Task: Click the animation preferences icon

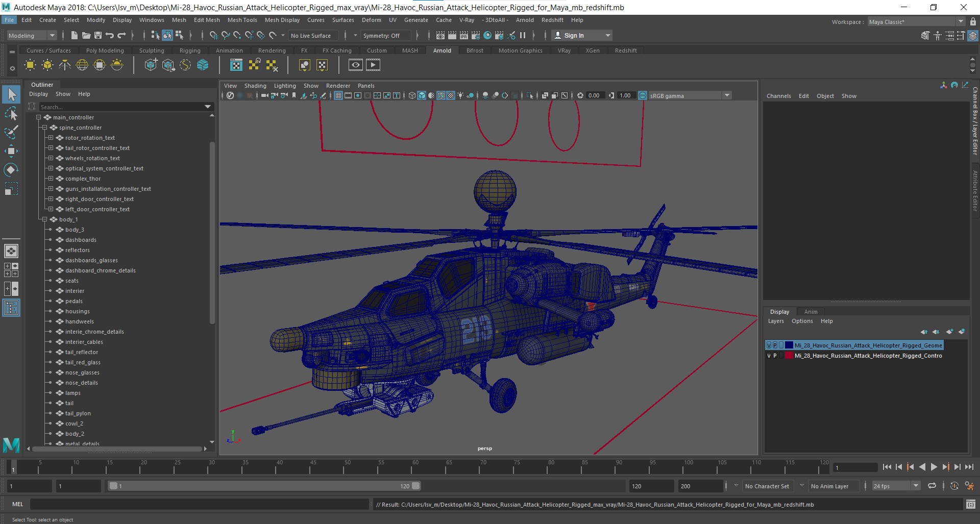Action: click(969, 486)
